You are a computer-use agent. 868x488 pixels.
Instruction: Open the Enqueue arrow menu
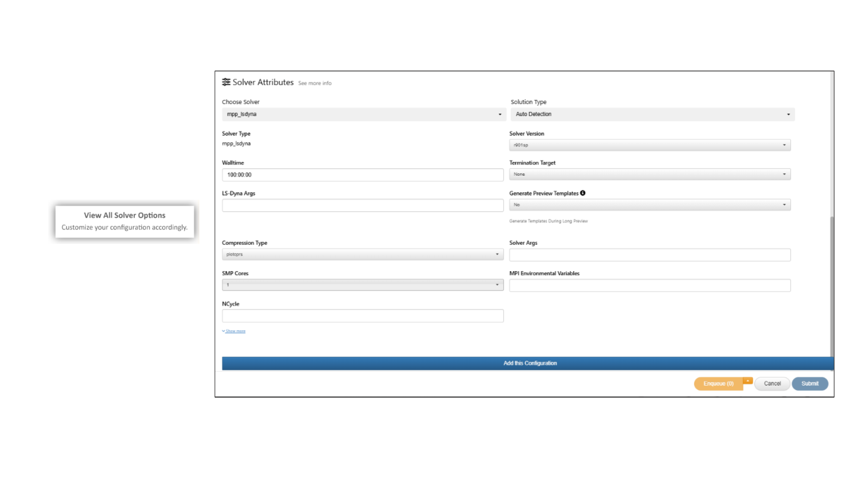(748, 381)
